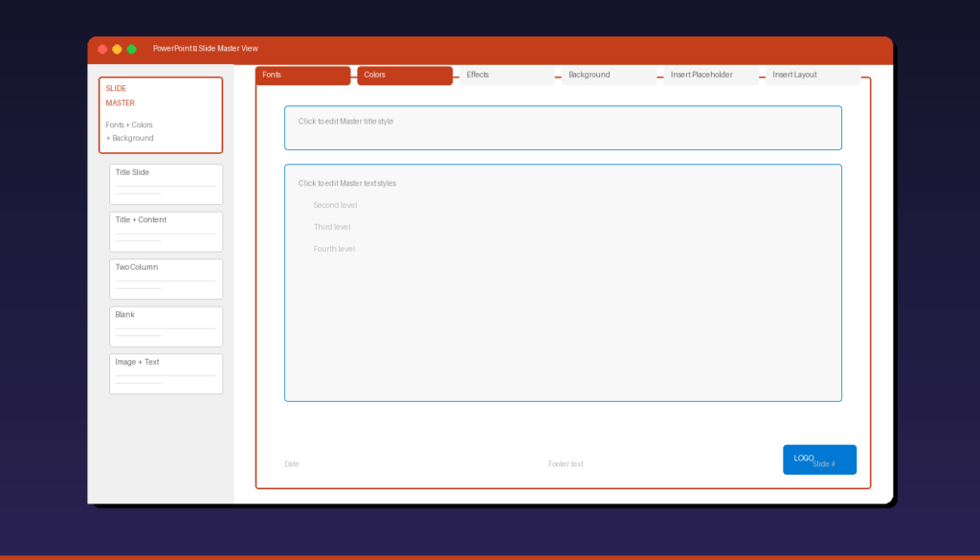Open the Two Column layout
Image resolution: width=980 pixels, height=560 pixels.
pyautogui.click(x=166, y=278)
